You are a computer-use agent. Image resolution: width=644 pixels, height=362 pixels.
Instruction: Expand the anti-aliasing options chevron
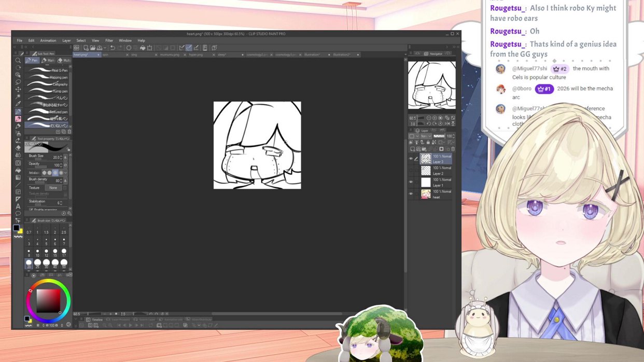coord(66,172)
